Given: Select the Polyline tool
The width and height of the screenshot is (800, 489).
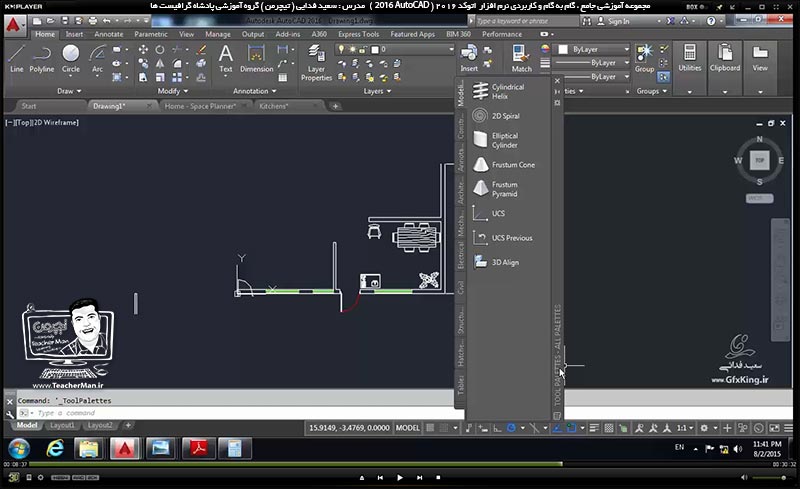Looking at the screenshot, I should pos(41,58).
